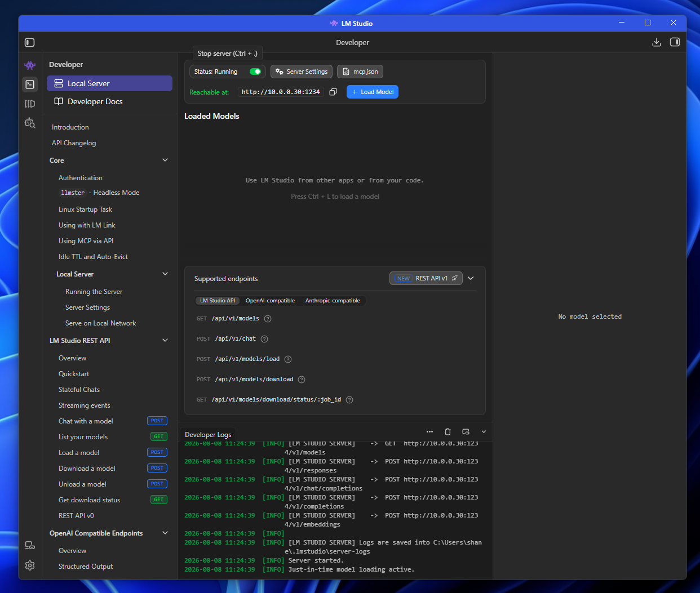Open Serve on Local Network page
This screenshot has height=593, width=700.
click(100, 323)
